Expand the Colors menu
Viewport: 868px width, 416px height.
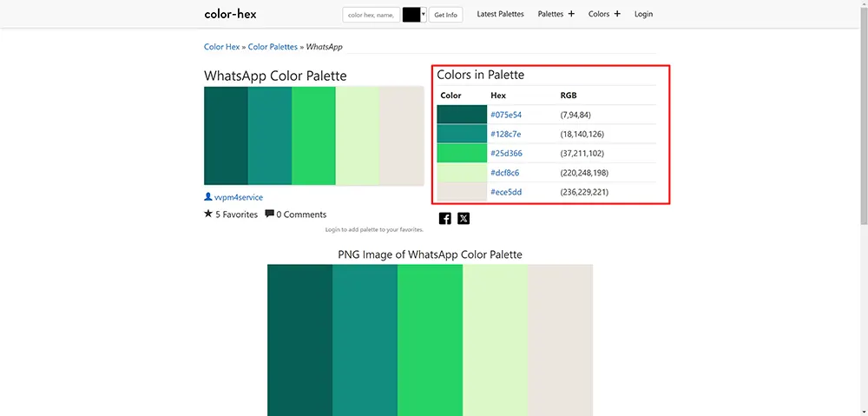pos(604,14)
